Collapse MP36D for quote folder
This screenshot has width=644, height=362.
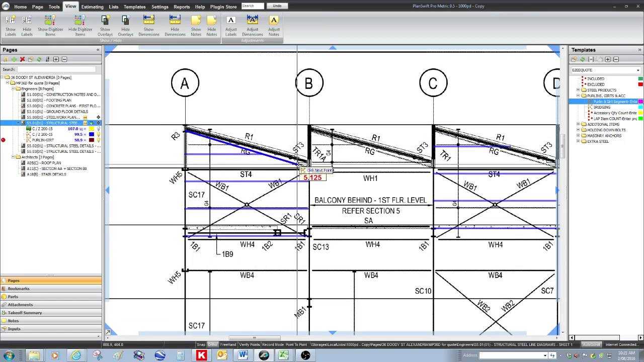tap(8, 83)
